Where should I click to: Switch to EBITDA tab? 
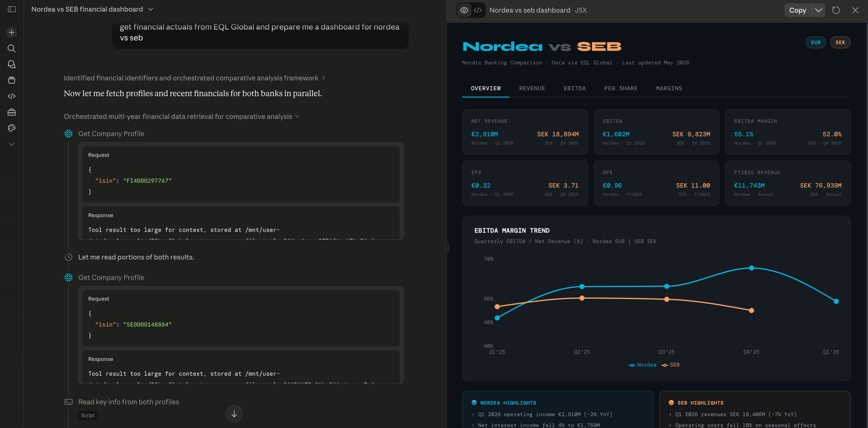click(575, 89)
